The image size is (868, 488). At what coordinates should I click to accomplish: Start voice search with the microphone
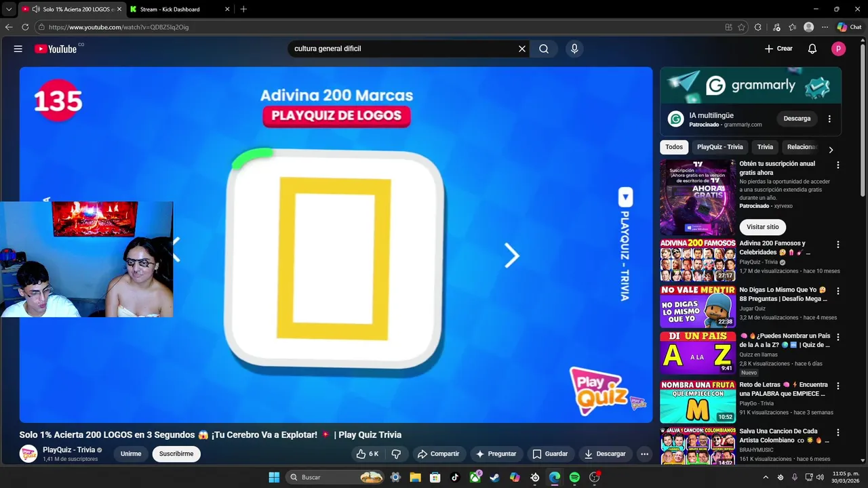[574, 49]
